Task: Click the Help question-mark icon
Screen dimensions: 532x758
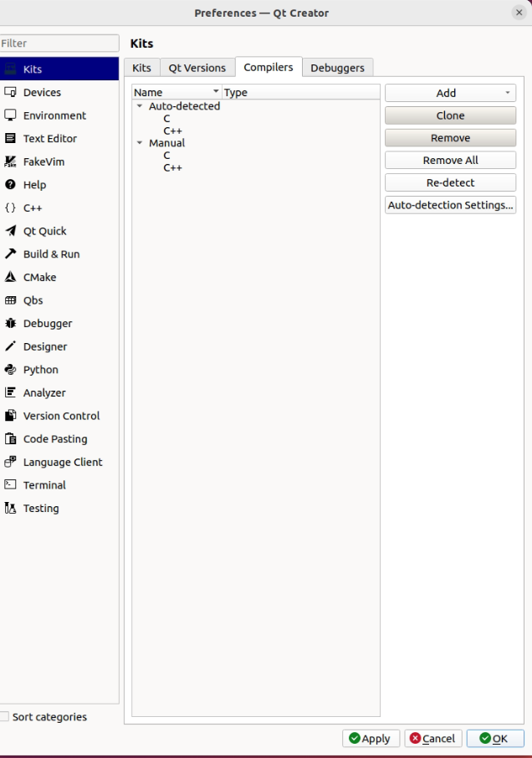Action: 10,184
